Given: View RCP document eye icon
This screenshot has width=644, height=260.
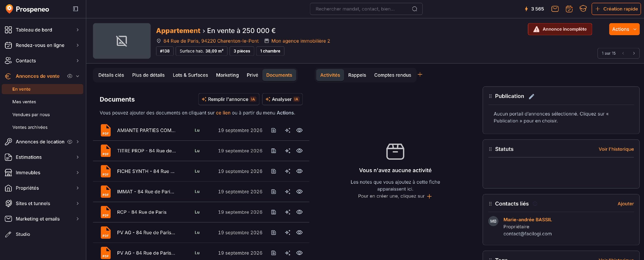Looking at the screenshot, I should (299, 212).
